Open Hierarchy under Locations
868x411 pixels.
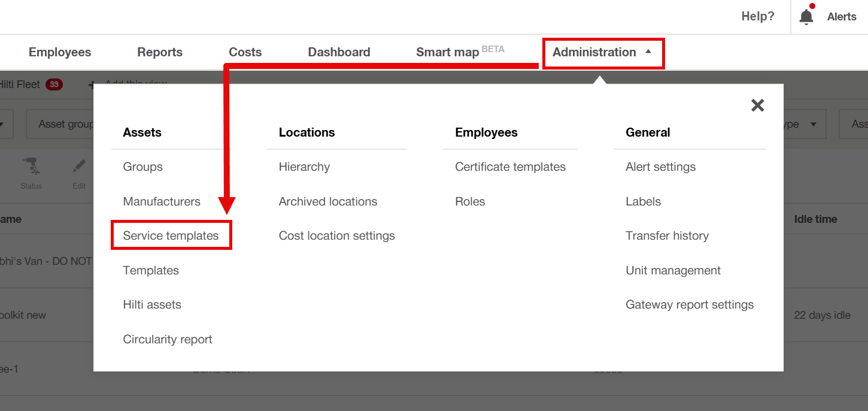[304, 167]
